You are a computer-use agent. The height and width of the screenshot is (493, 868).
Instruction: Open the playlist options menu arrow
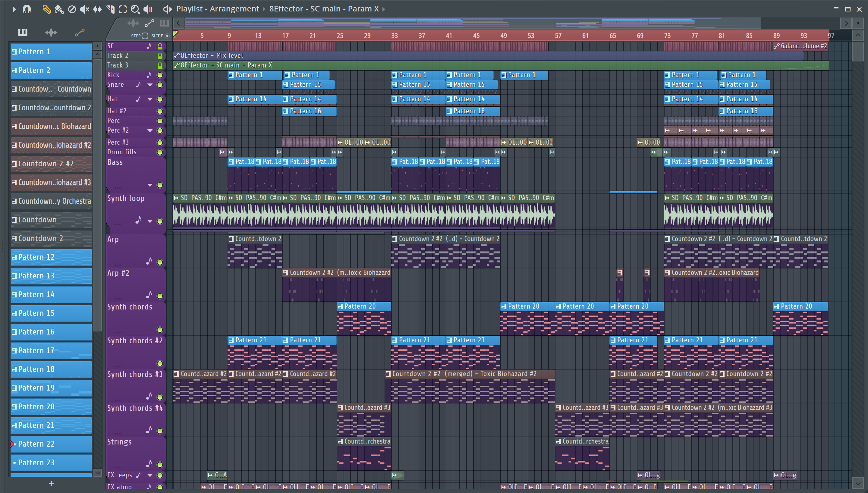(x=14, y=9)
